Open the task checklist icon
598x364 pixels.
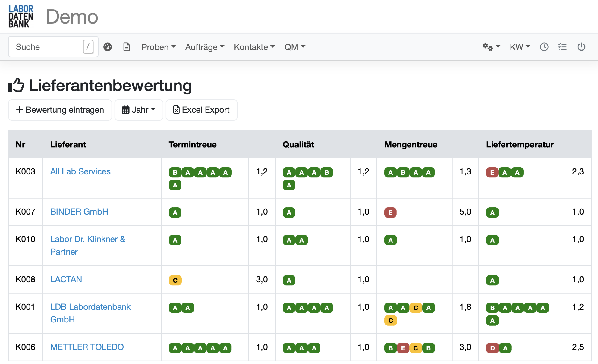coord(562,47)
